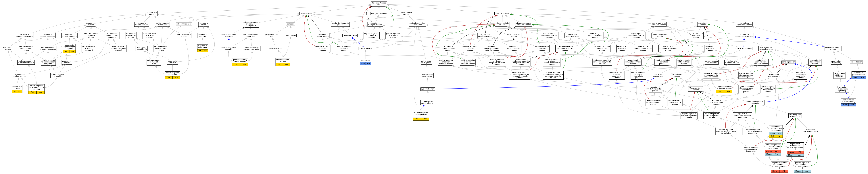868x174 pixels.
Task: Click 'heterocycle metabolic process' node
Action: (x=572, y=35)
